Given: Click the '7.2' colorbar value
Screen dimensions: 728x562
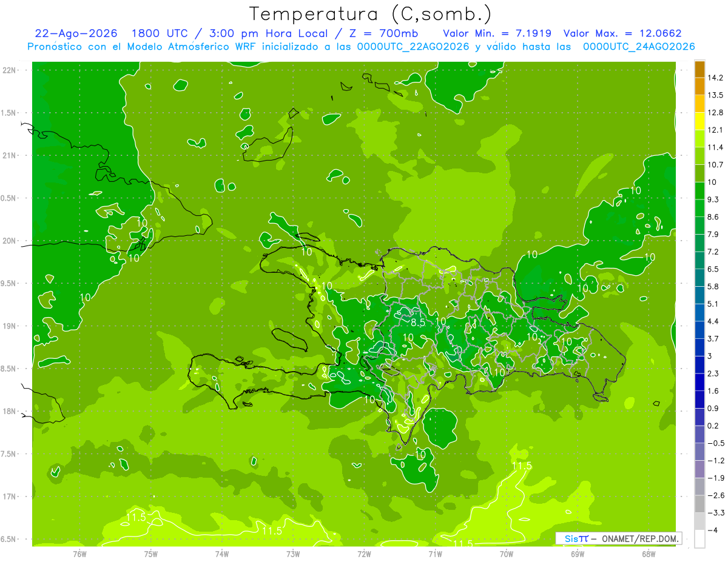Looking at the screenshot, I should pyautogui.click(x=713, y=251).
